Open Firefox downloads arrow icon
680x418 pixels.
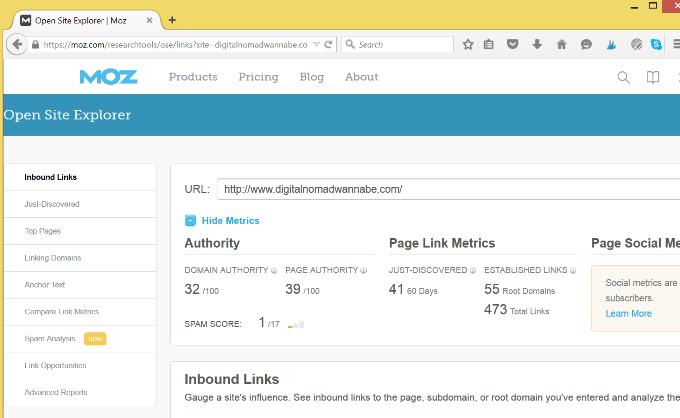tap(537, 45)
